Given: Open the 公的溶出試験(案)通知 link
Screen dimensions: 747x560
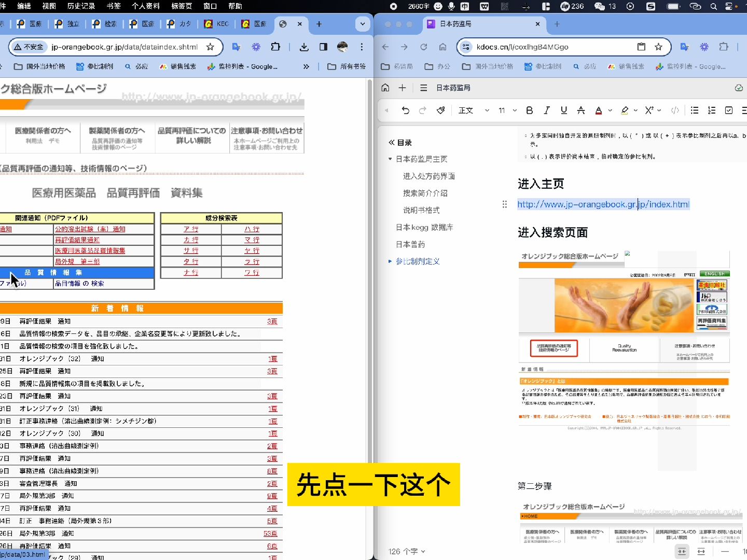Looking at the screenshot, I should click(90, 229).
